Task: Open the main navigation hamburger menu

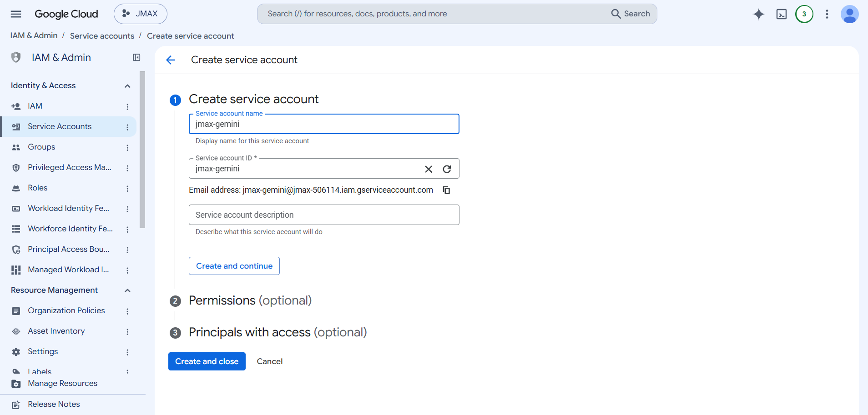Action: 16,14
